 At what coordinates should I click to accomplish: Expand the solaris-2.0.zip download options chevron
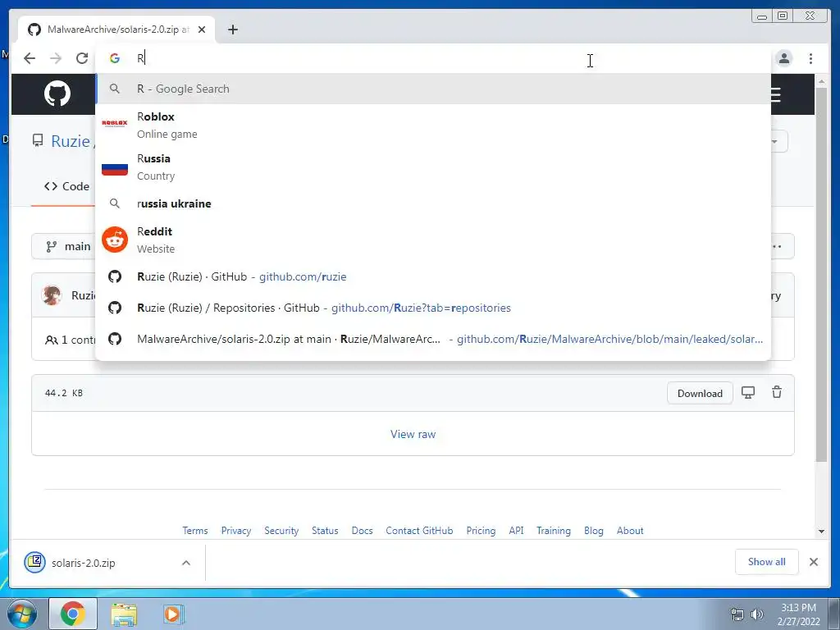(186, 563)
